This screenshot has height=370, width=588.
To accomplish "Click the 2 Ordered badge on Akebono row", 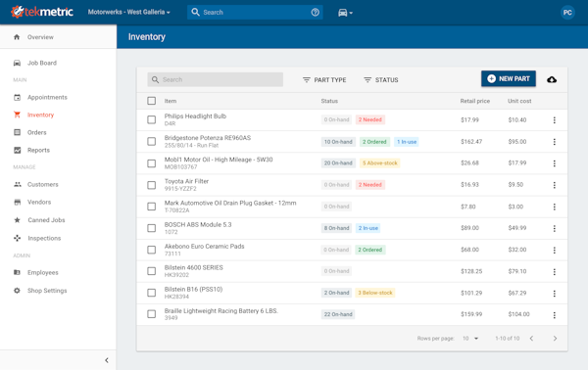I will (x=370, y=250).
